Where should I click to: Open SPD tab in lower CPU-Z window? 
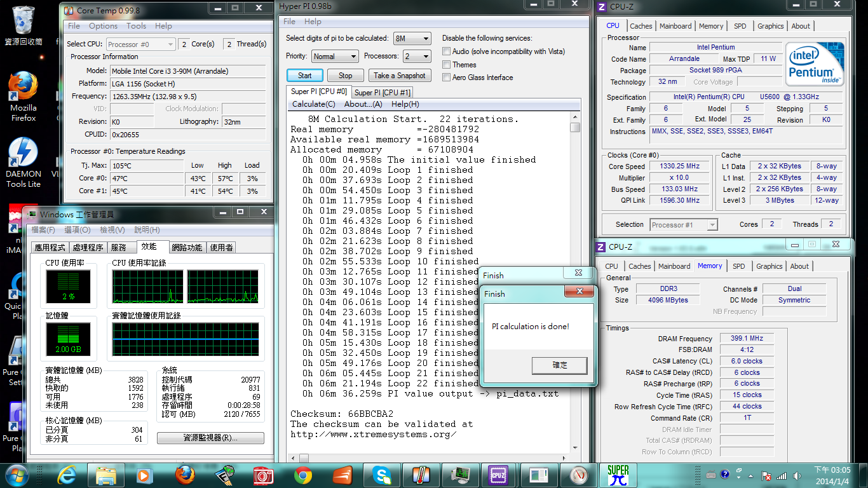(x=738, y=266)
